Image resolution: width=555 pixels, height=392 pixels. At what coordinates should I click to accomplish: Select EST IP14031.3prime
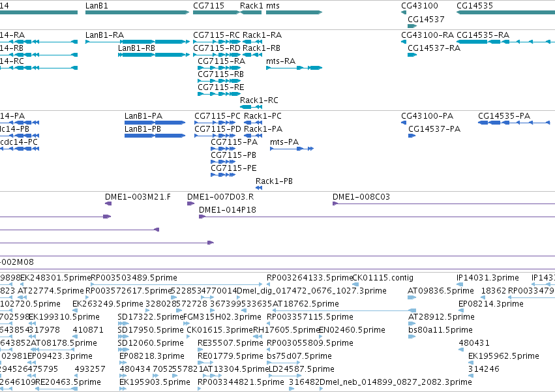[x=459, y=284]
